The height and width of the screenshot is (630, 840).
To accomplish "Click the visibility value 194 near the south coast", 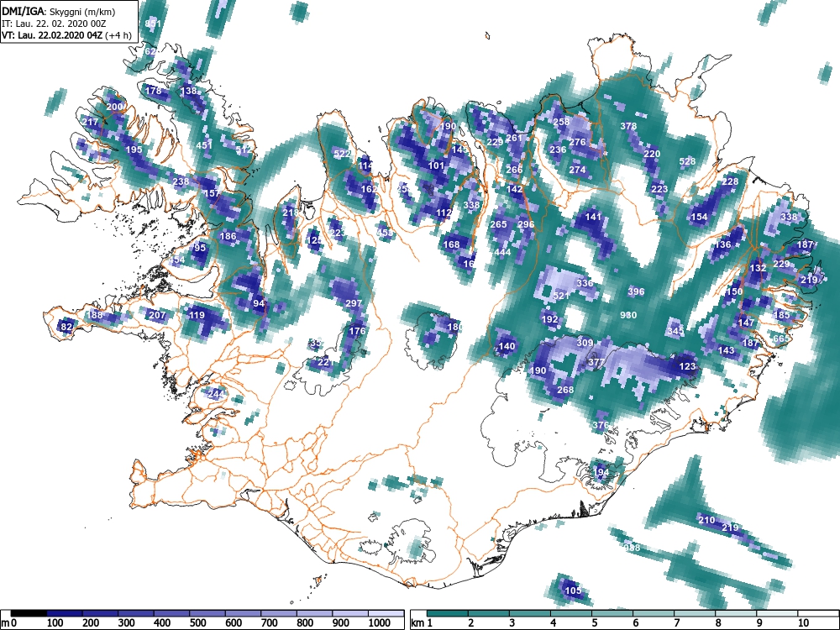I will pyautogui.click(x=601, y=472).
